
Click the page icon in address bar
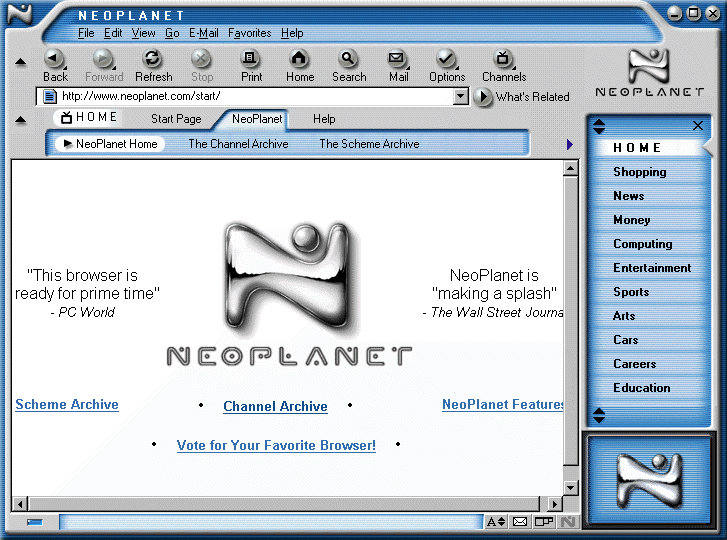[x=50, y=96]
